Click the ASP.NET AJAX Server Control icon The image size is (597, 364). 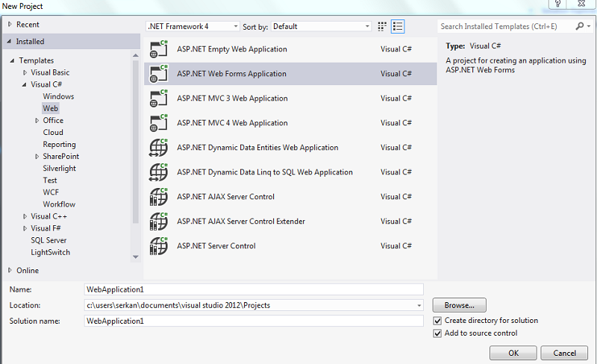pyautogui.click(x=158, y=196)
